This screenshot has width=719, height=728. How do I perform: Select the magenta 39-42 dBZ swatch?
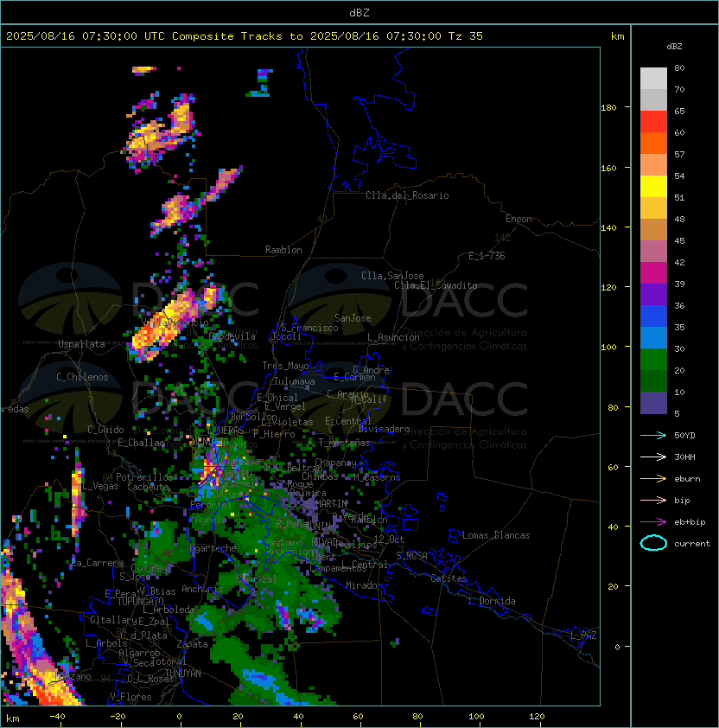pos(653,273)
